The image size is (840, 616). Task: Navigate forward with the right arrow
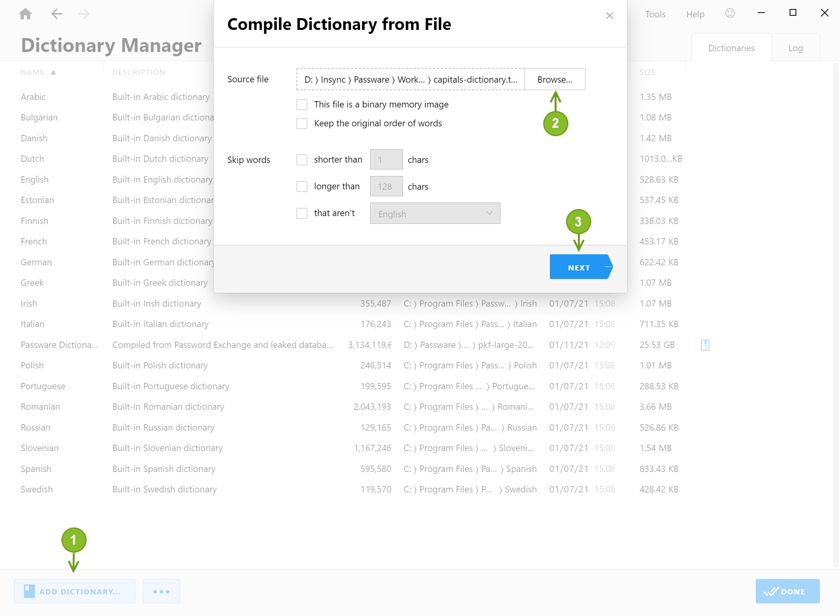(x=84, y=14)
